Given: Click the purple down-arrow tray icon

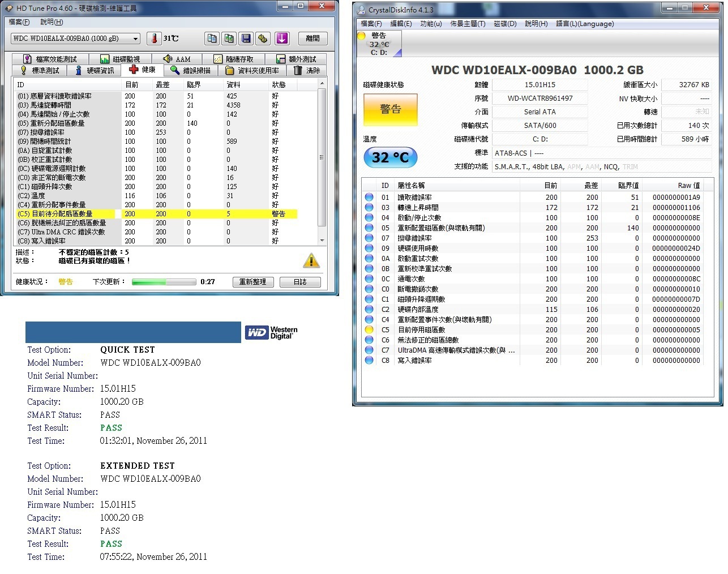Looking at the screenshot, I should pos(282,38).
